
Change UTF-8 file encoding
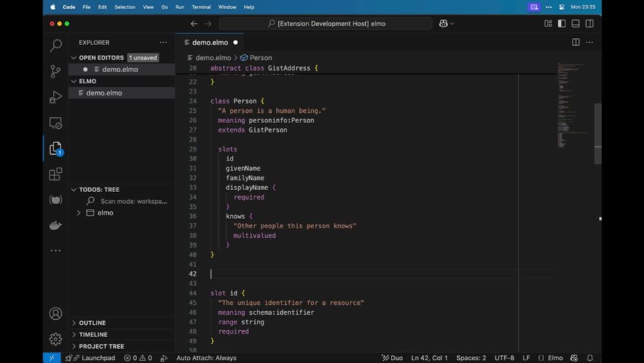point(504,358)
